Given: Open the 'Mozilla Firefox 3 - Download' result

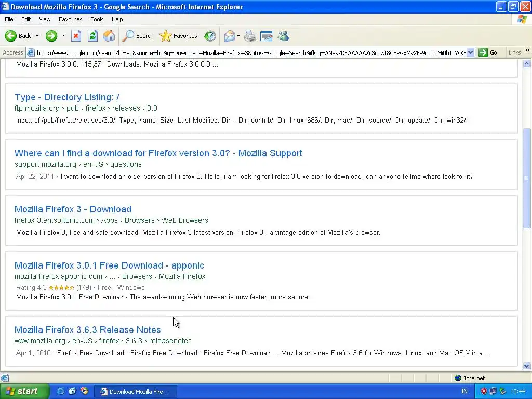Looking at the screenshot, I should click(x=73, y=209).
